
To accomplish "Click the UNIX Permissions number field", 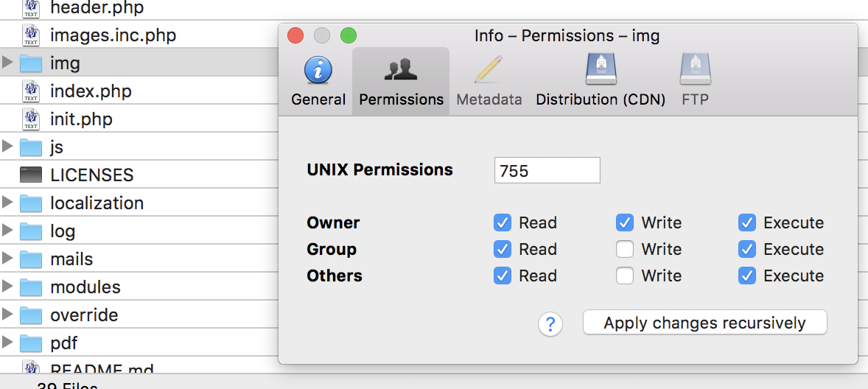I will pos(547,170).
